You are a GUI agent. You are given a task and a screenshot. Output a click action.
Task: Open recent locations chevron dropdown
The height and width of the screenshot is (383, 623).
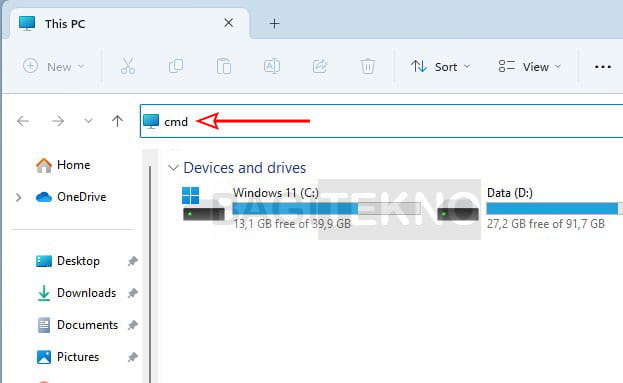click(x=88, y=121)
